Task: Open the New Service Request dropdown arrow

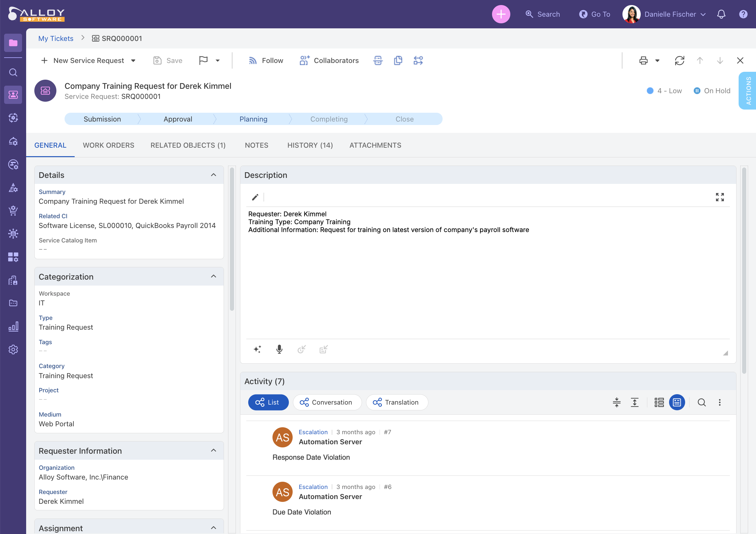Action: pyautogui.click(x=133, y=60)
